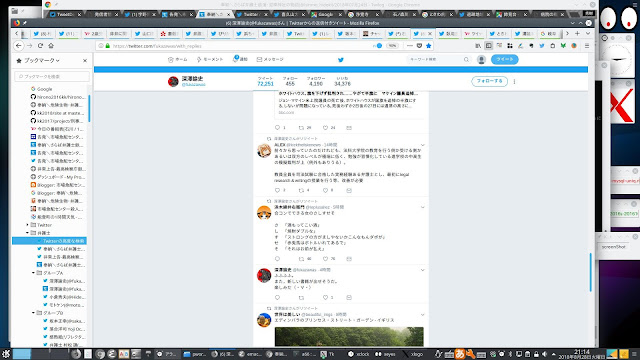Go back with the Firefox back arrow

click(x=19, y=46)
